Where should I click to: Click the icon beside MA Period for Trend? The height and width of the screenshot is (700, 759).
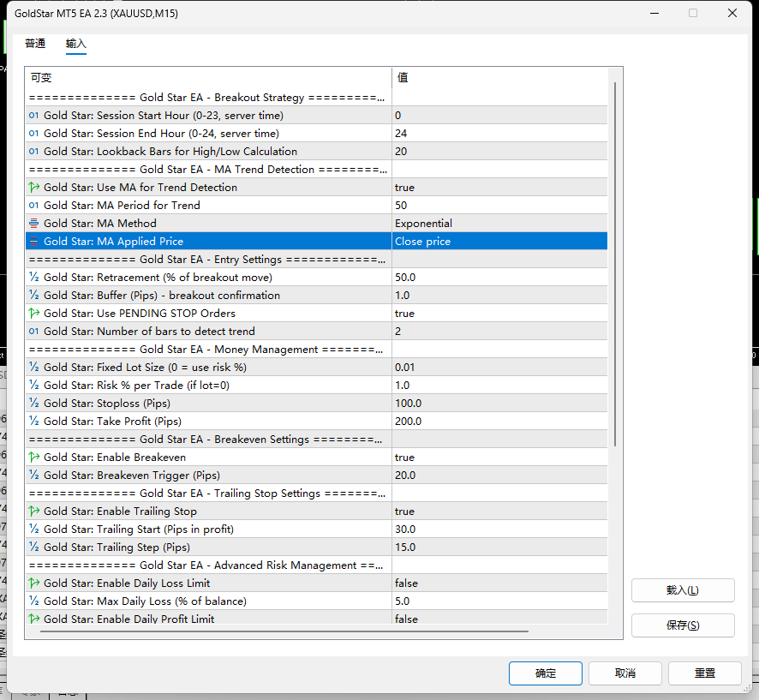point(33,206)
